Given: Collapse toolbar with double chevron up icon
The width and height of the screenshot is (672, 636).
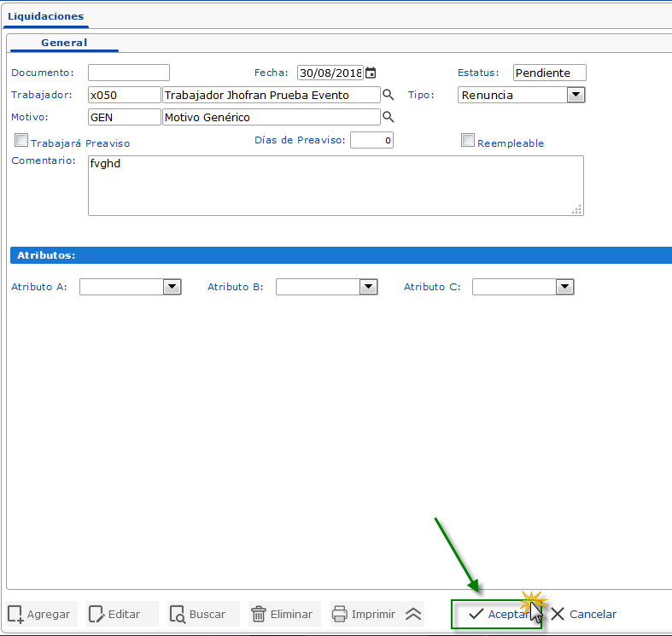Looking at the screenshot, I should [413, 614].
